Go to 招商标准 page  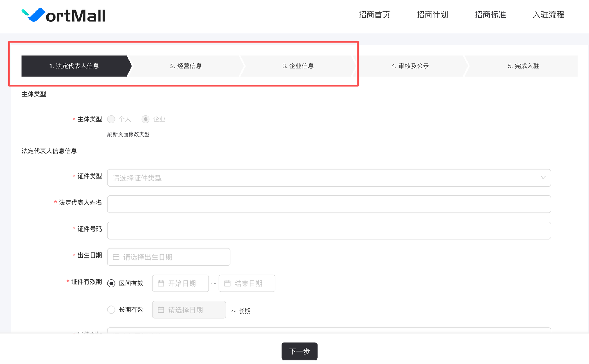click(x=490, y=15)
